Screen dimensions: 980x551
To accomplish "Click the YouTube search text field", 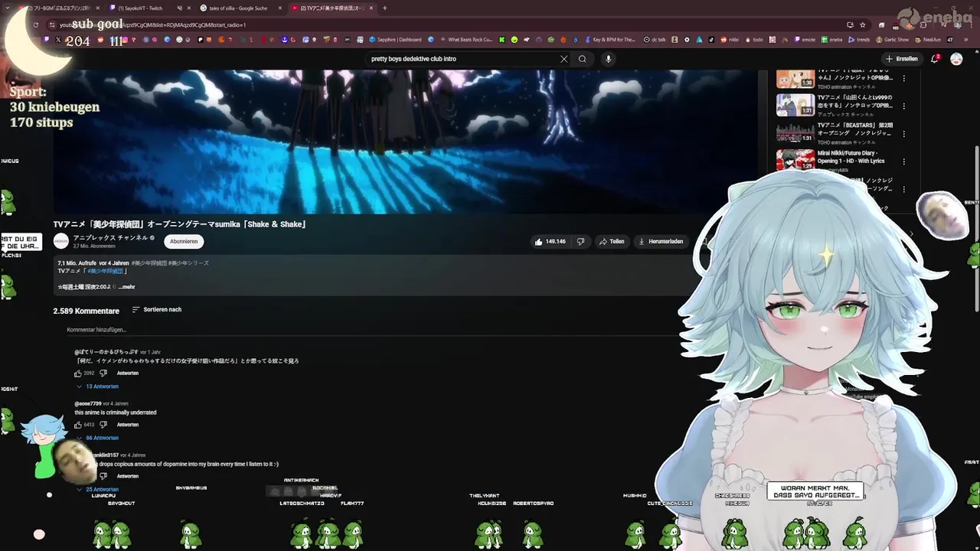I will click(x=461, y=59).
